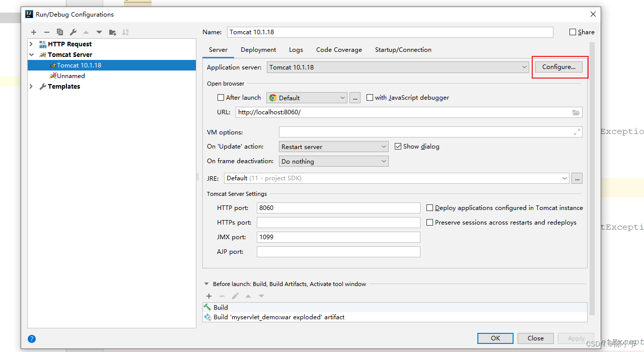The height and width of the screenshot is (352, 644).
Task: Click the Configure button
Action: tap(560, 66)
